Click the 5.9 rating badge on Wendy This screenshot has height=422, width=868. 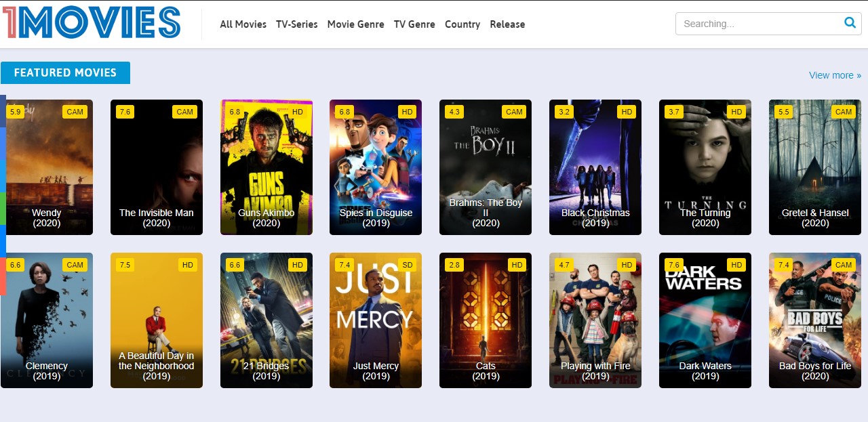pos(15,112)
